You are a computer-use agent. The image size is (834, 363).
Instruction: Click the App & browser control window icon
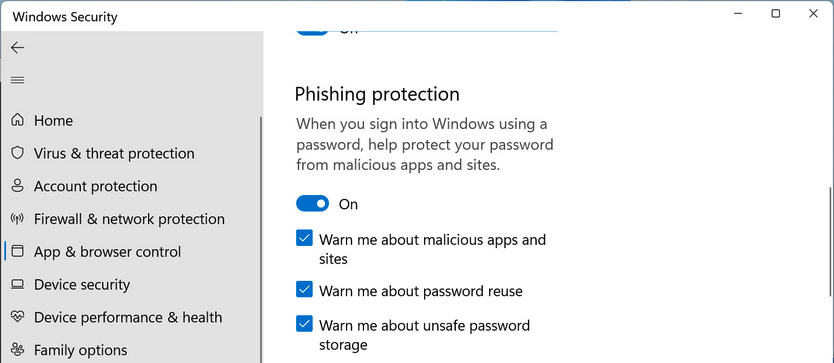coord(18,251)
